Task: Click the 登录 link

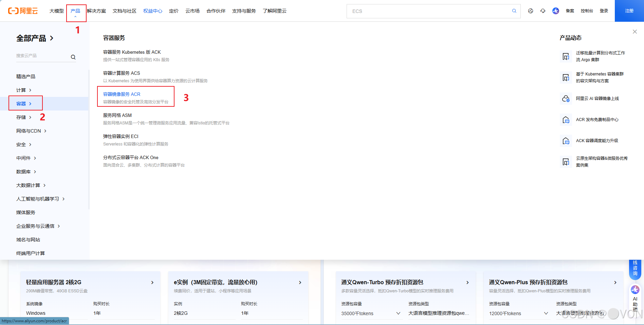Action: click(604, 11)
